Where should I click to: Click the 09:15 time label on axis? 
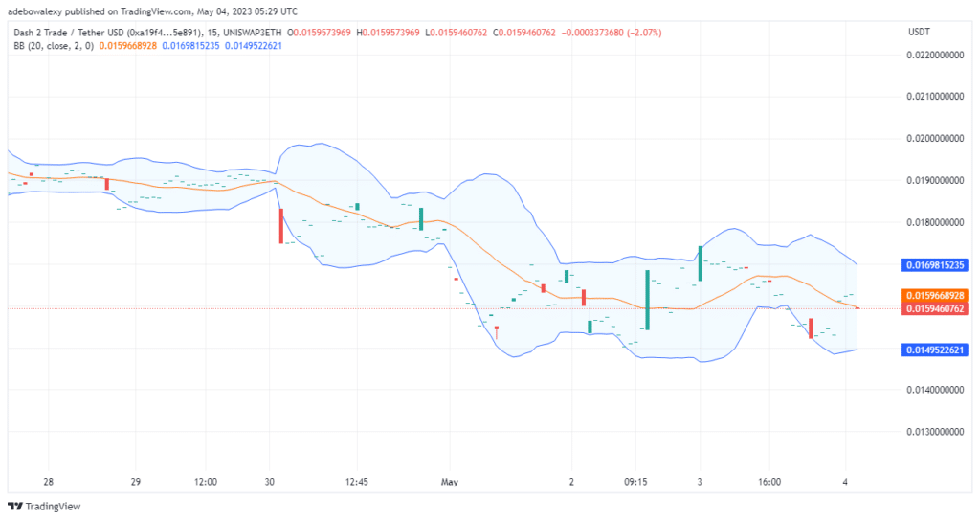tap(635, 482)
